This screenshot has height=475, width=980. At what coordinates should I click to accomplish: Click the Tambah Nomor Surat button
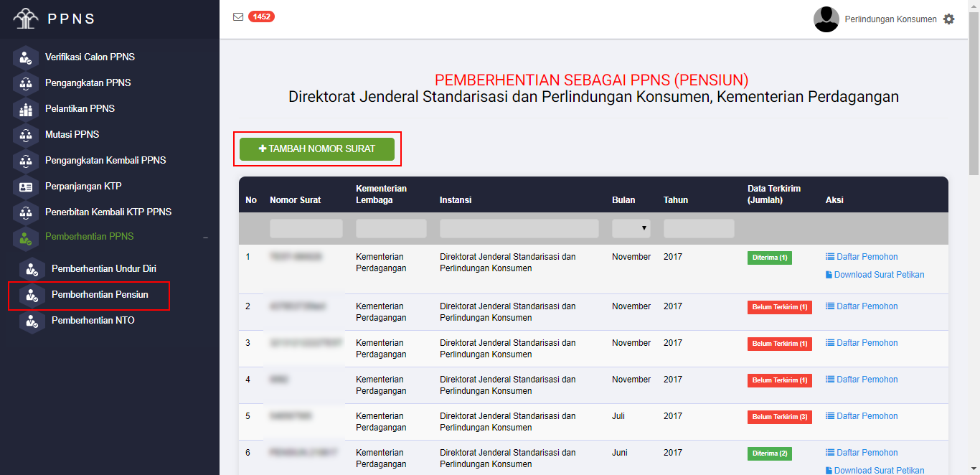pyautogui.click(x=317, y=149)
